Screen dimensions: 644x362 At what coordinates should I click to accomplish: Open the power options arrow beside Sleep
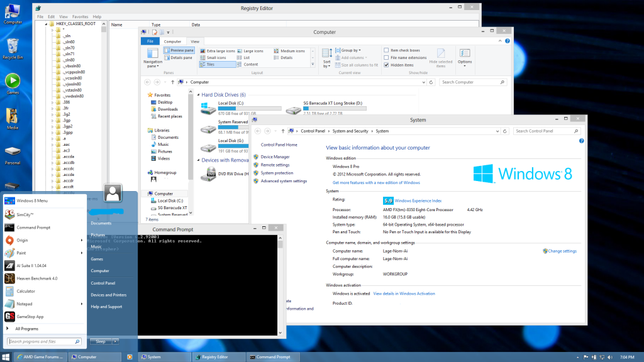tap(115, 341)
